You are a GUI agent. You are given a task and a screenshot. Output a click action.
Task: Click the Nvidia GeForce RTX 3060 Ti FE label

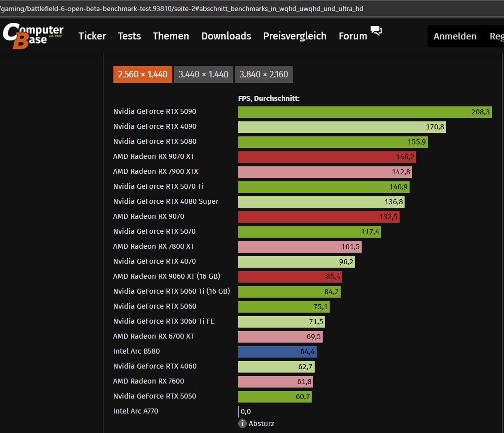[x=164, y=321]
